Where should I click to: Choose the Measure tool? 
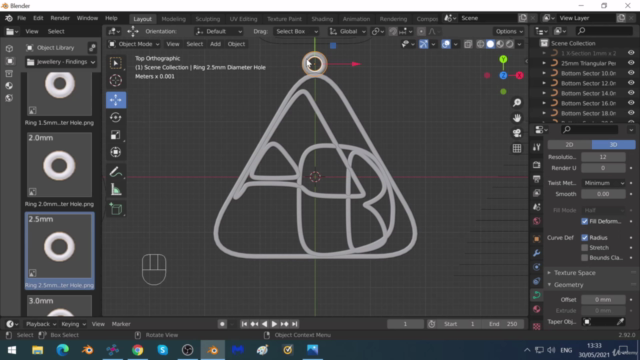click(116, 190)
